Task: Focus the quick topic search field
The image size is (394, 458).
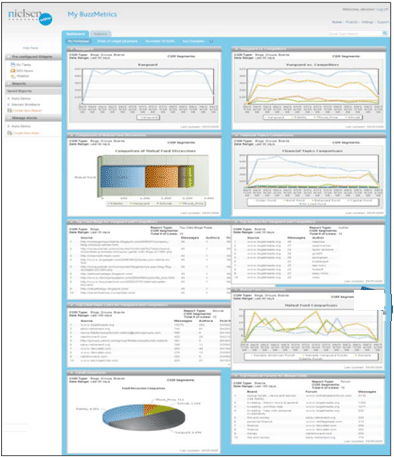Action: 354,34
